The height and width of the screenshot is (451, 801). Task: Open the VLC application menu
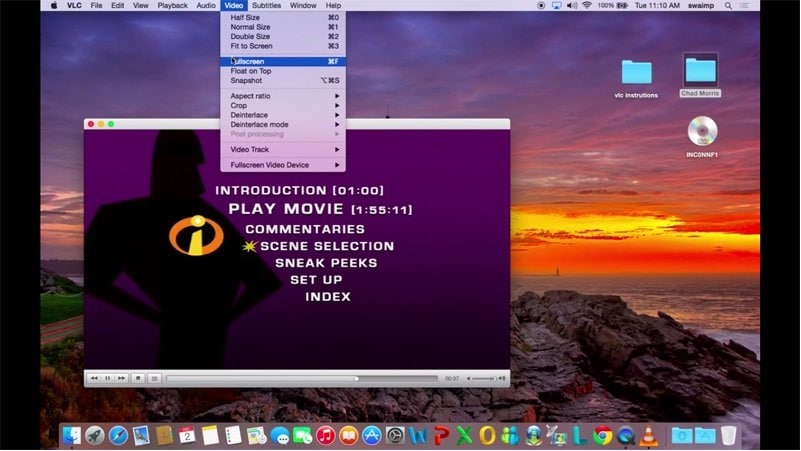(74, 6)
